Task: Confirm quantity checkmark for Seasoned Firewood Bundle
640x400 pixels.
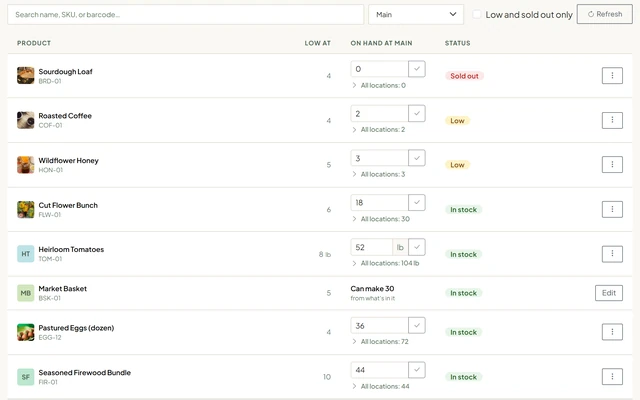Action: [417, 370]
